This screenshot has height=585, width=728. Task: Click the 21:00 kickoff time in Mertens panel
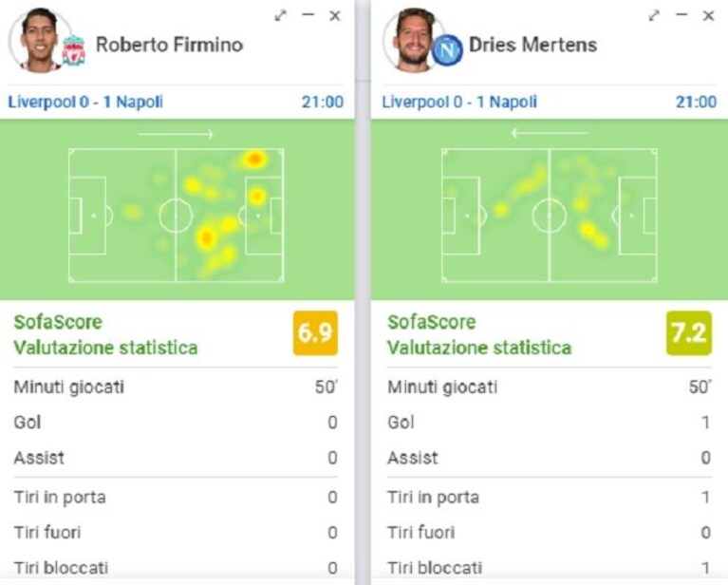696,102
